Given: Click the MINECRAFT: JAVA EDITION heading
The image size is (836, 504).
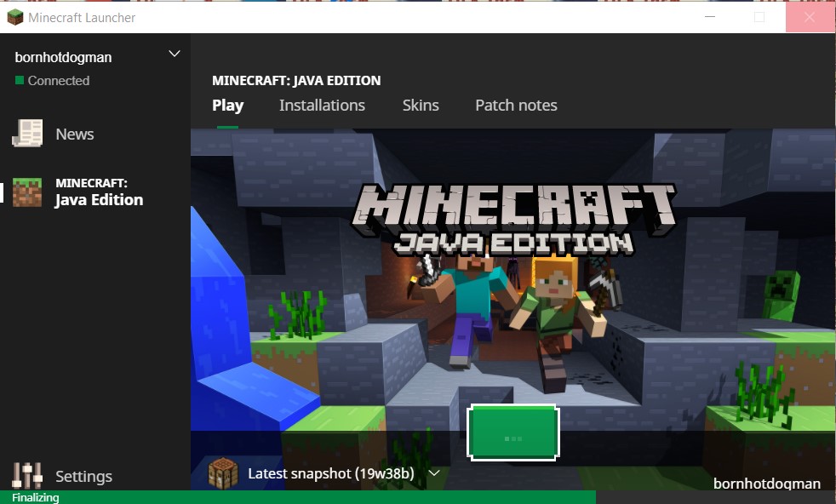Looking at the screenshot, I should coord(296,81).
